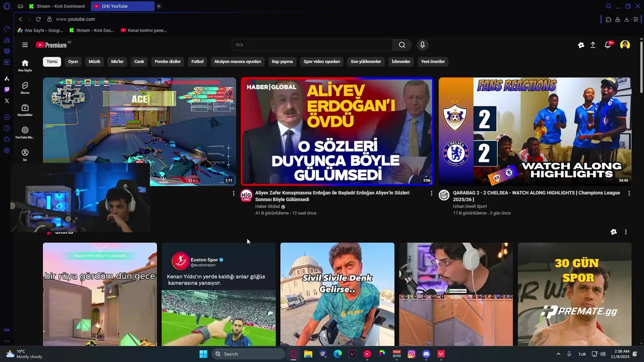Open Haber Global channel name
The height and width of the screenshot is (362, 644).
click(267, 207)
